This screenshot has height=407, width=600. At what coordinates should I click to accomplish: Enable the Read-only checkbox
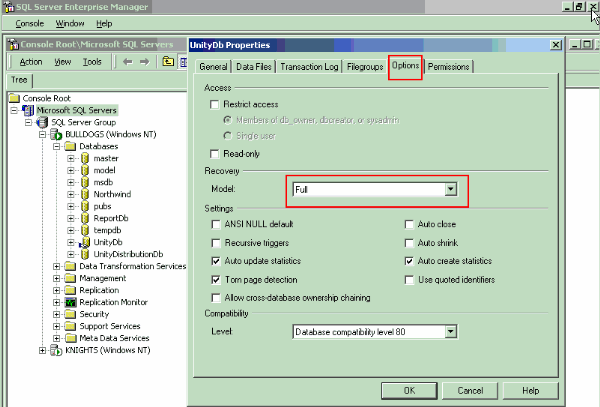pos(215,154)
